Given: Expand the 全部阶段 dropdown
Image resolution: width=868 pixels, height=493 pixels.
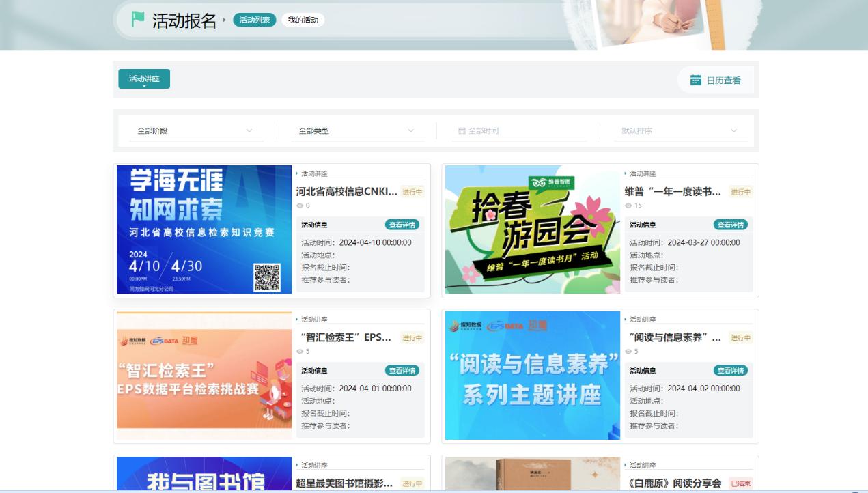Looking at the screenshot, I should pos(196,130).
